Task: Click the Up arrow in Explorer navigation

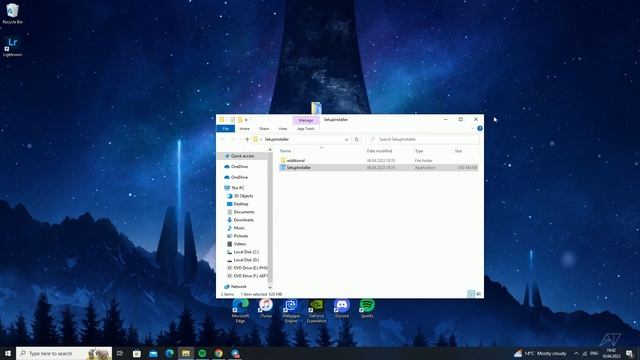Action: click(x=247, y=140)
